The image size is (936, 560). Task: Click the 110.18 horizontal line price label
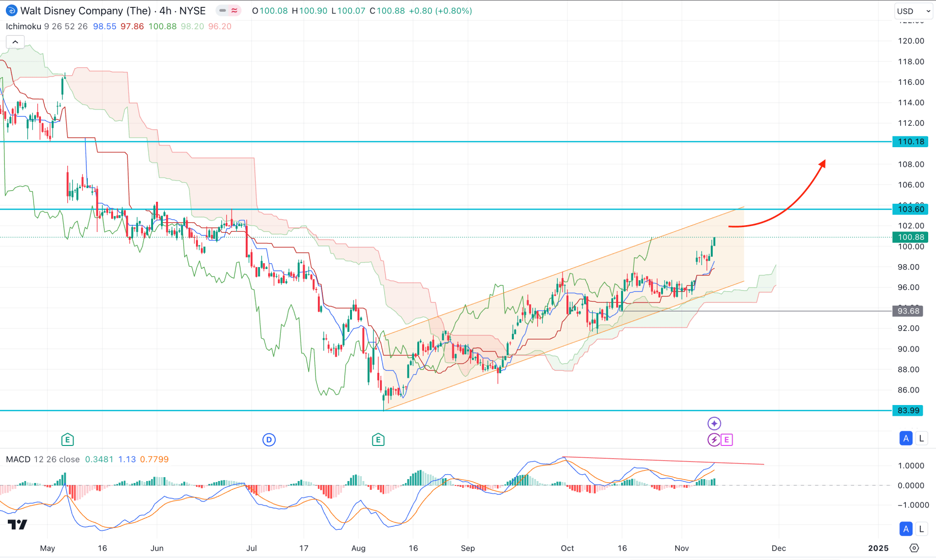click(911, 142)
